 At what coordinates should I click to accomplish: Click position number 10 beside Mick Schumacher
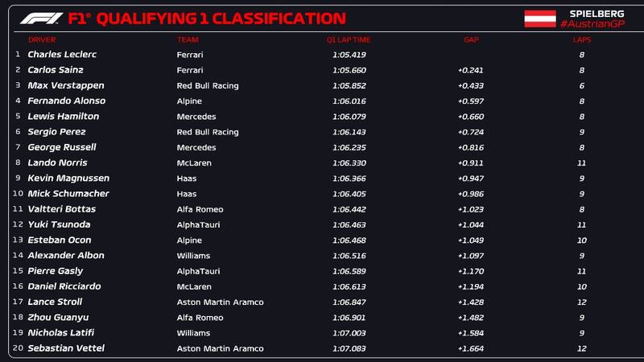pyautogui.click(x=18, y=194)
